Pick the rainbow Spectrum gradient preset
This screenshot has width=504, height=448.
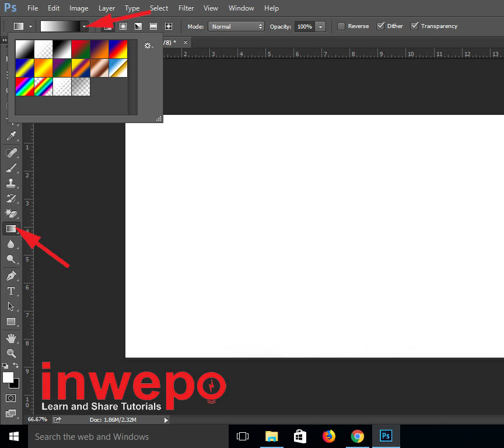tap(24, 87)
